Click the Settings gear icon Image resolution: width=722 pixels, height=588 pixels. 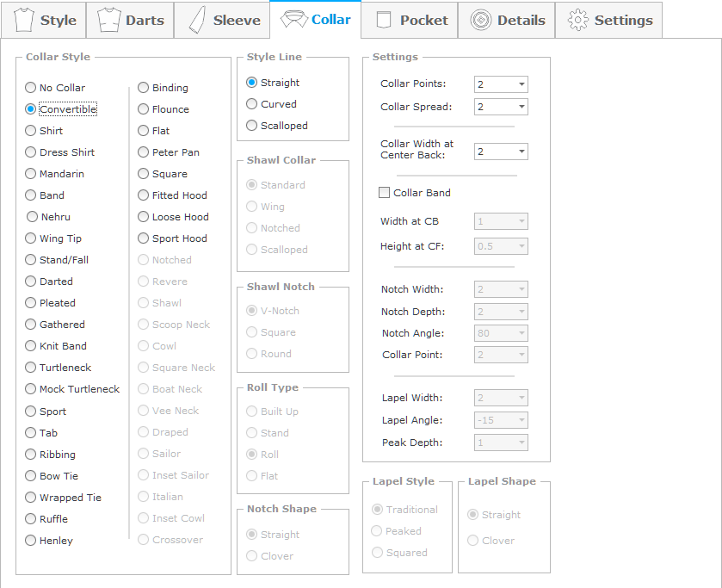578,20
